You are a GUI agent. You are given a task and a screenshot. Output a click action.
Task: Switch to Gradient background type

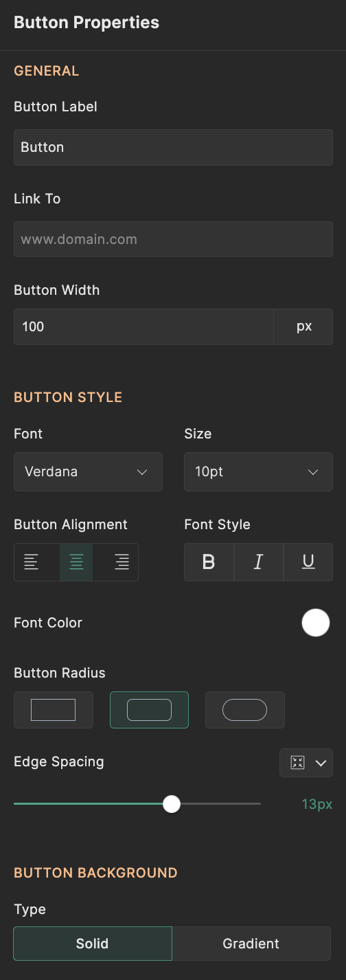click(251, 944)
